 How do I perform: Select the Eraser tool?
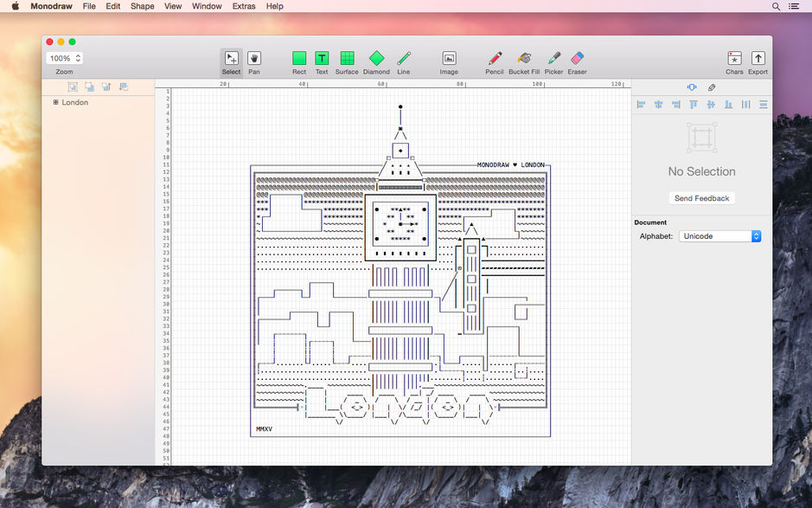click(577, 62)
